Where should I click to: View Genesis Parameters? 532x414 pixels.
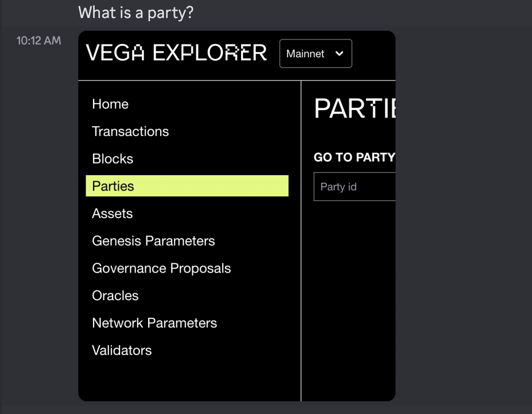[x=153, y=241]
